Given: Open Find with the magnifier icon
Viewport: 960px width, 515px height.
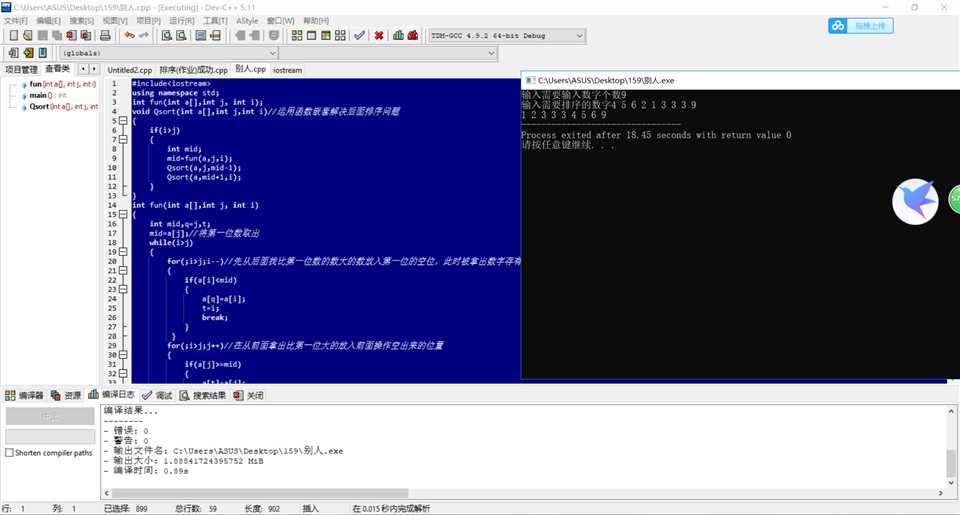Looking at the screenshot, I should tap(167, 36).
